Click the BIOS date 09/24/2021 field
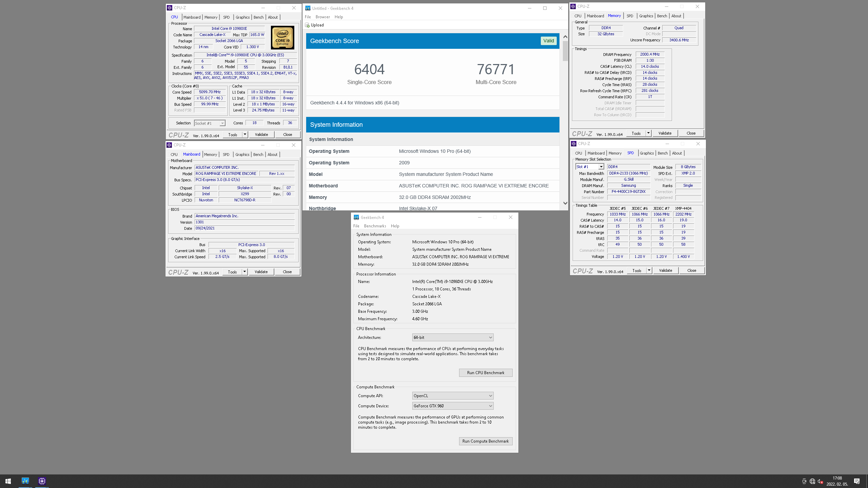Screen dimensions: 868x488 (244, 228)
